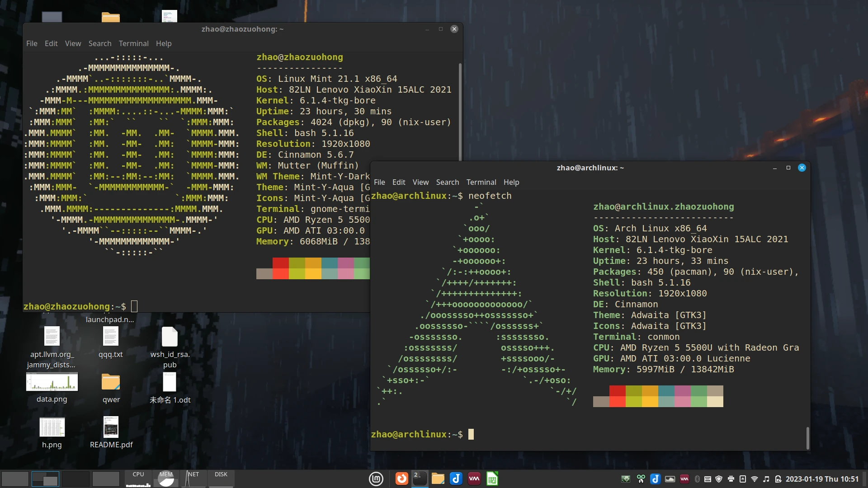
Task: Open LibreOffice Calc spreadsheet launcher
Action: click(492, 479)
